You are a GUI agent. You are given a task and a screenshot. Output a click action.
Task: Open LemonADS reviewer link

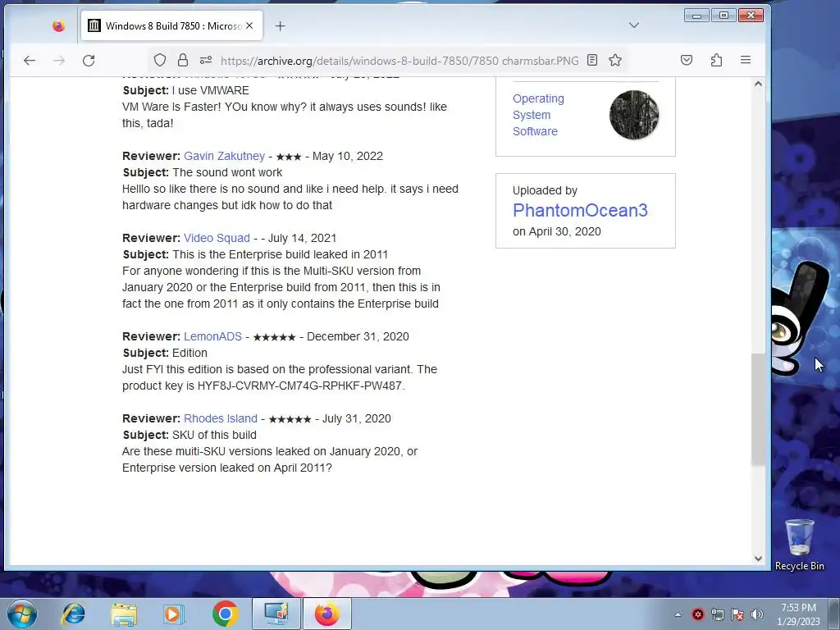click(x=212, y=336)
